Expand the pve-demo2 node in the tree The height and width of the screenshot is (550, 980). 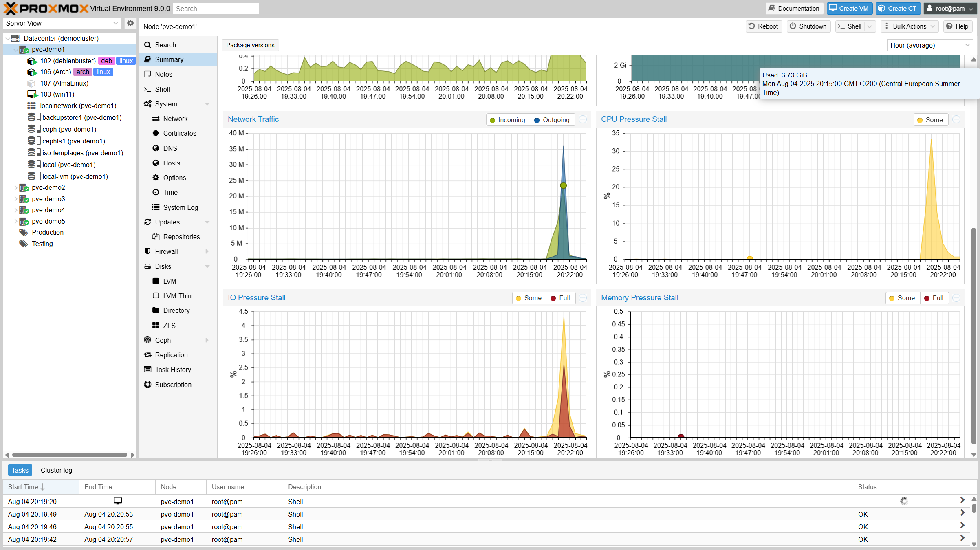16,187
